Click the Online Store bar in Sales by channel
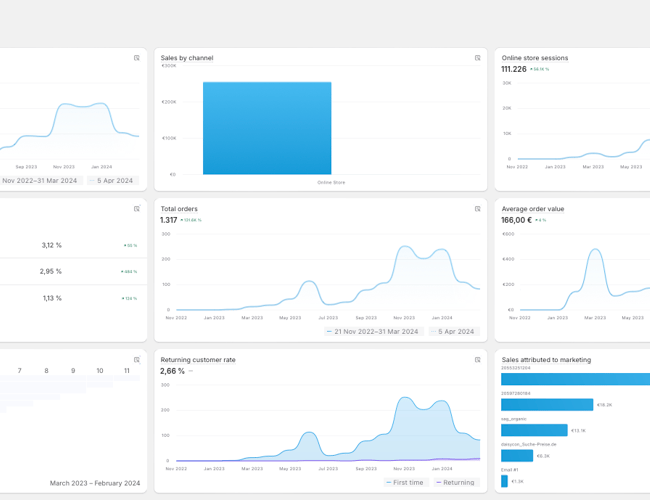650x500 pixels. coord(267,128)
